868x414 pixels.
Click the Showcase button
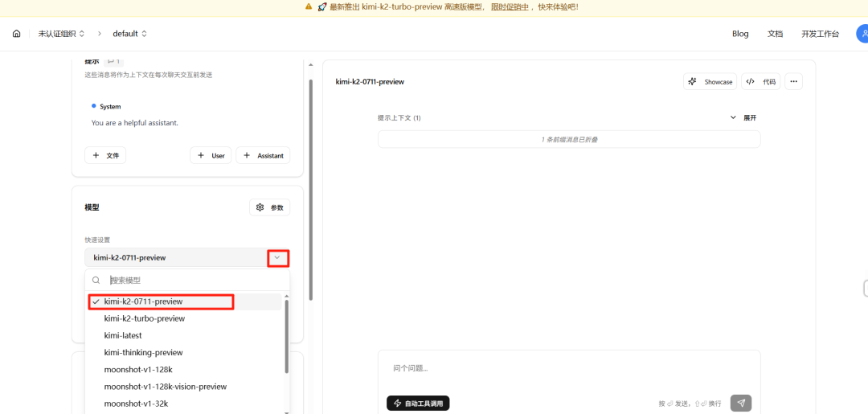pyautogui.click(x=710, y=81)
